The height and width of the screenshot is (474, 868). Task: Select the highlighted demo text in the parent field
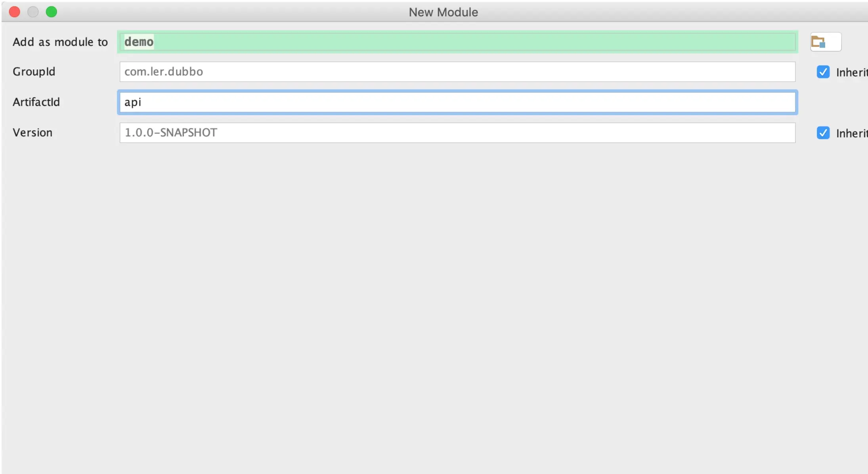click(139, 42)
